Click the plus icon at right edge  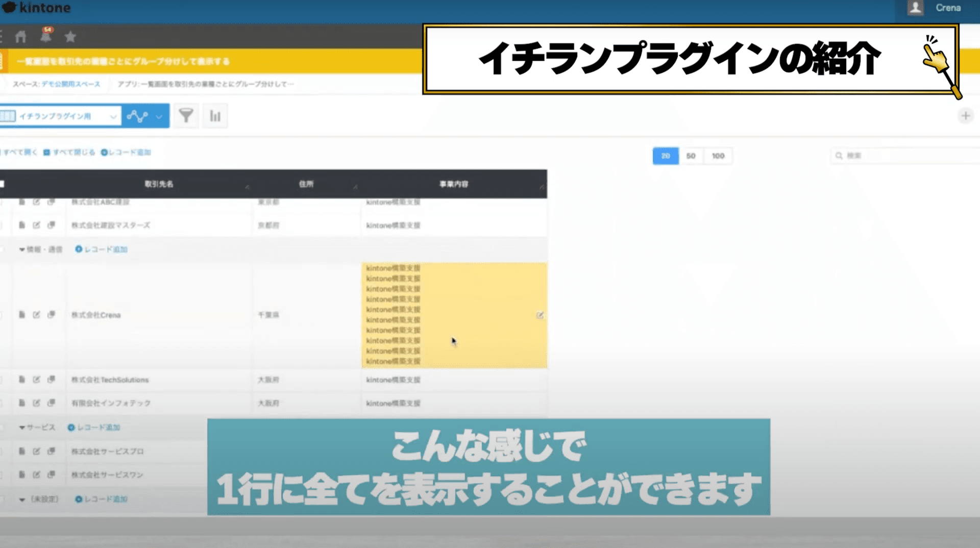[965, 116]
